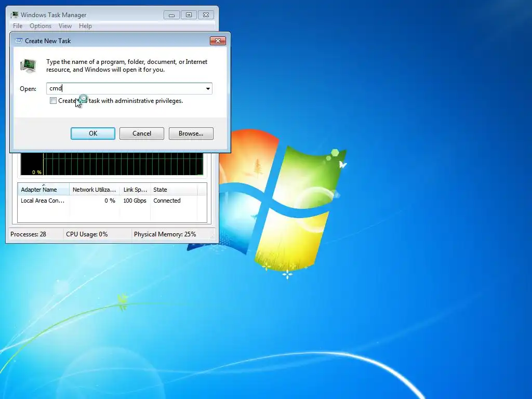The height and width of the screenshot is (399, 532).
Task: Click the Task Manager title bar icon
Action: click(14, 15)
